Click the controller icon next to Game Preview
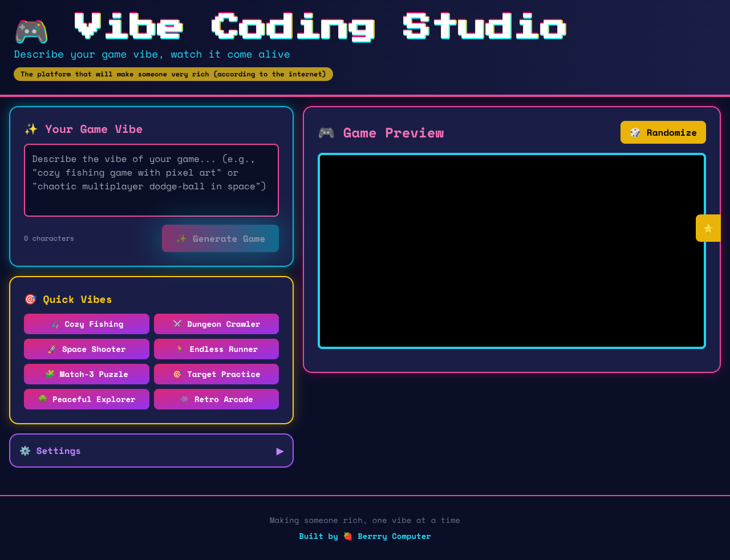The height and width of the screenshot is (560, 730). pos(325,132)
